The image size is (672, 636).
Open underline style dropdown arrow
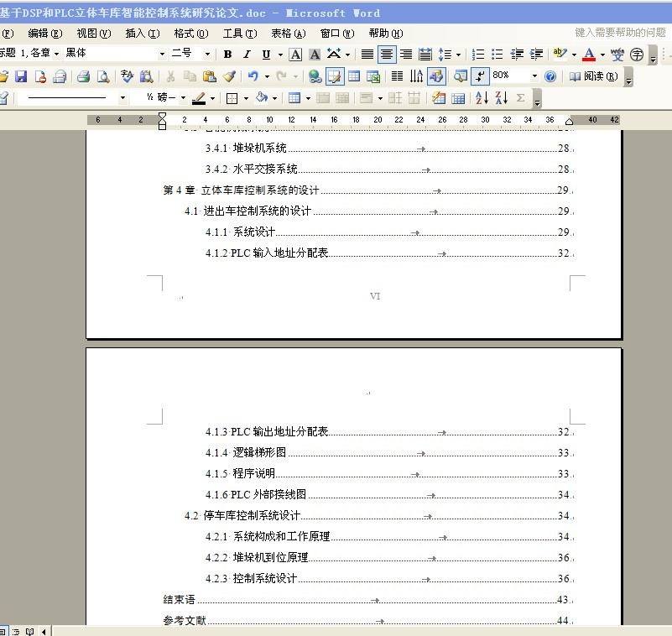click(280, 55)
